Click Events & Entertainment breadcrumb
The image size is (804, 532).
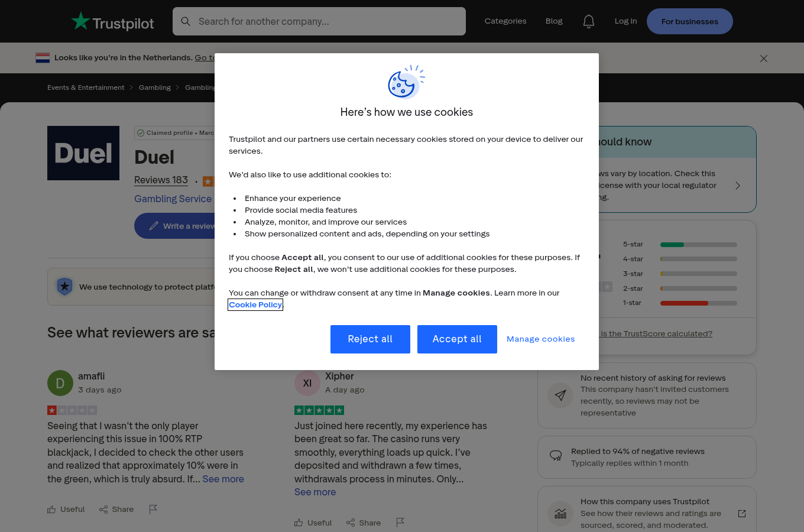(x=86, y=87)
